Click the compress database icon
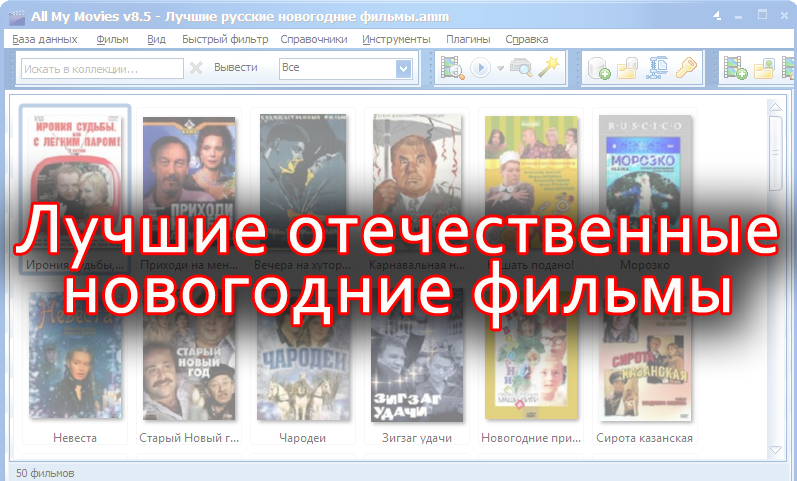This screenshot has width=797, height=481. pos(658,68)
